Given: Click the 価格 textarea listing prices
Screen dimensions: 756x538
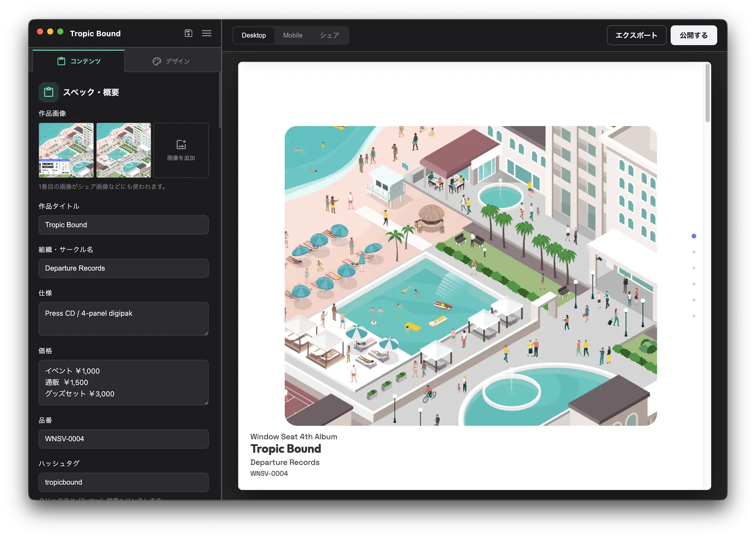Looking at the screenshot, I should click(124, 383).
